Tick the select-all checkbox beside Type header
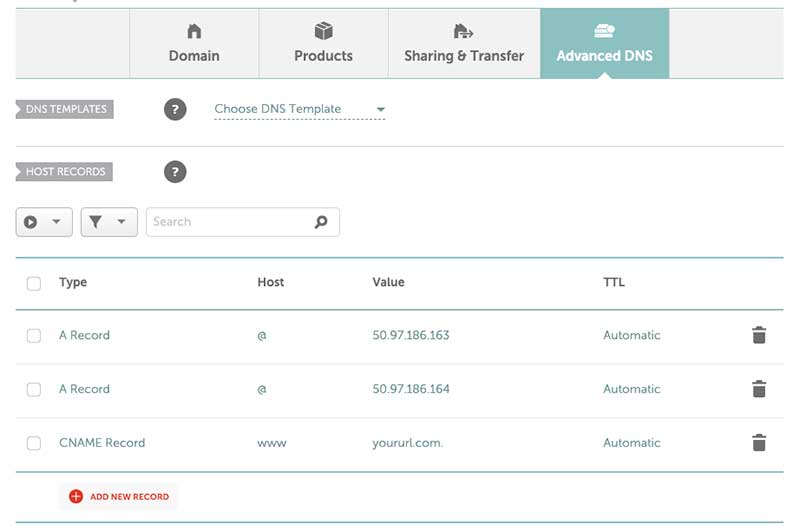 click(34, 283)
